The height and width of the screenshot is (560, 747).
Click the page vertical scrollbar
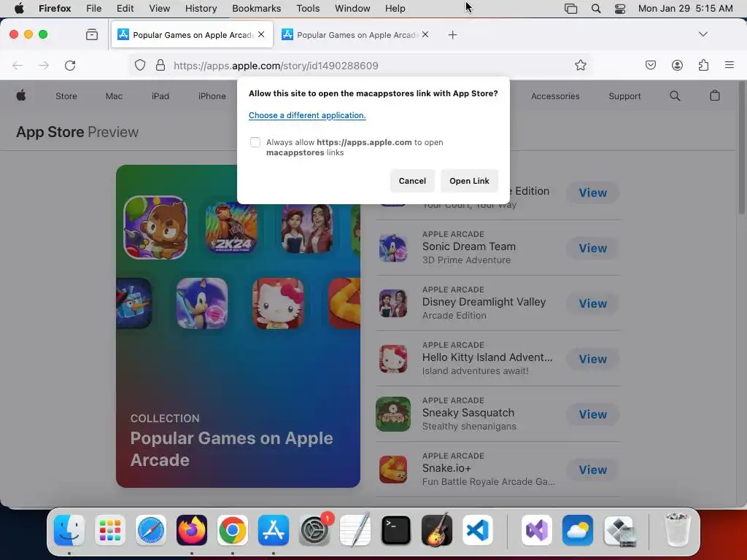(x=742, y=147)
